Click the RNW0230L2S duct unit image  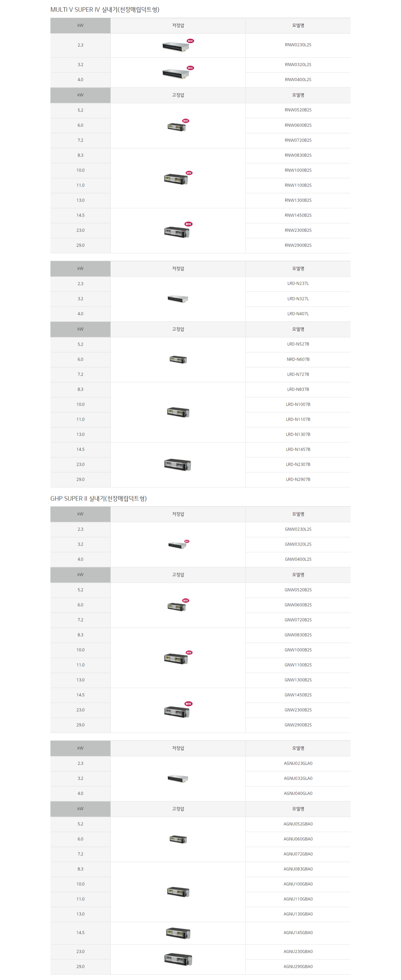point(175,47)
